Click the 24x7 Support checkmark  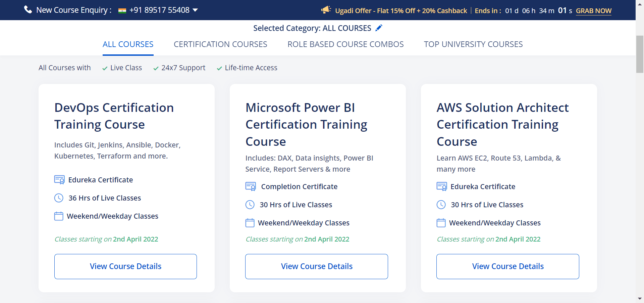(156, 68)
